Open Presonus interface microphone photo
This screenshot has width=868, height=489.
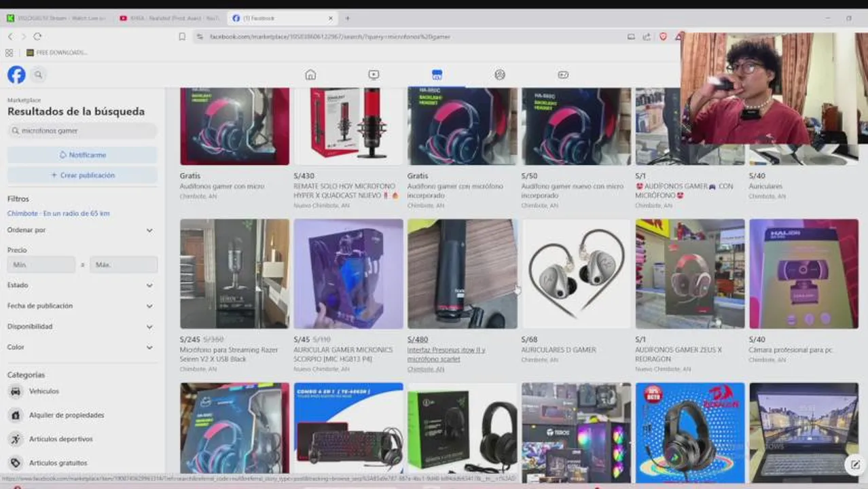pyautogui.click(x=463, y=274)
